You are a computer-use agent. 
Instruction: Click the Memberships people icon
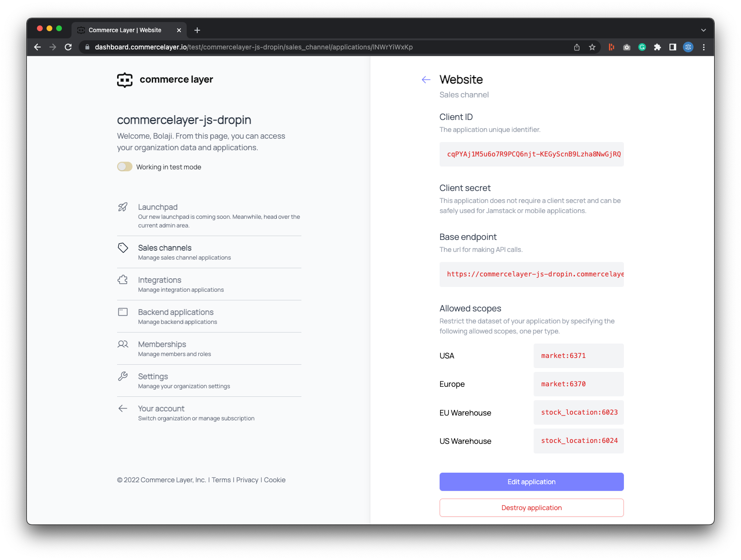point(123,344)
